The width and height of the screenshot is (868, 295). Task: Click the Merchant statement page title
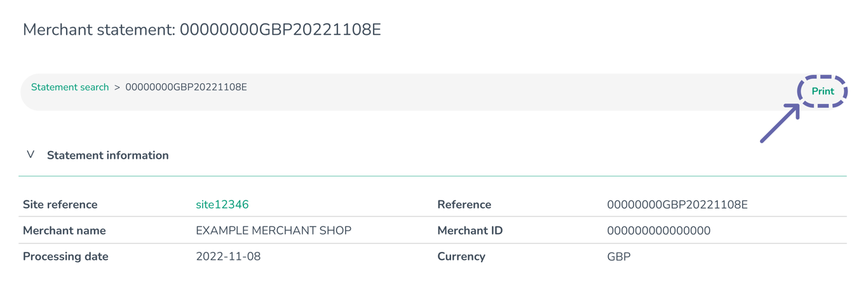[201, 30]
